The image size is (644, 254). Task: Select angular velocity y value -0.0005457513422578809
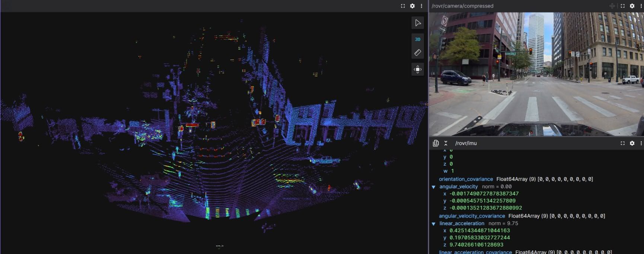point(482,201)
